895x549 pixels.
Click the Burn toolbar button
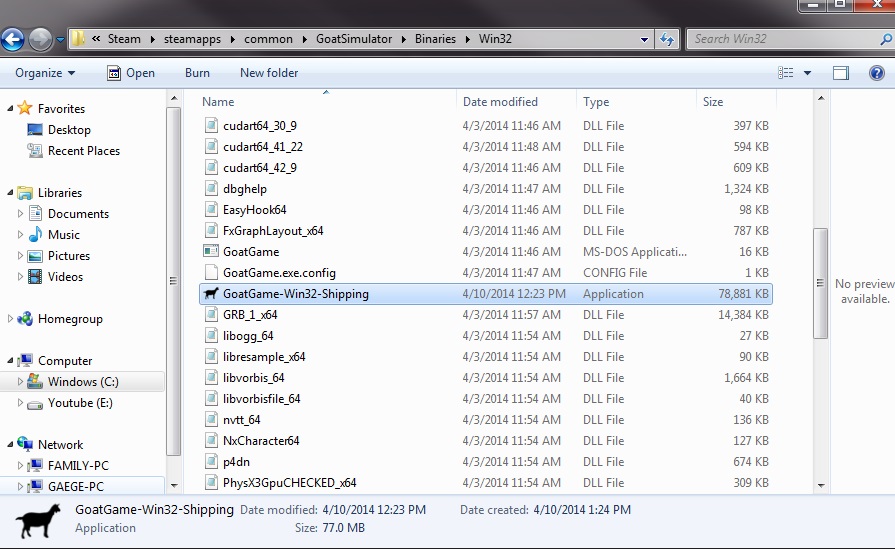click(x=197, y=73)
